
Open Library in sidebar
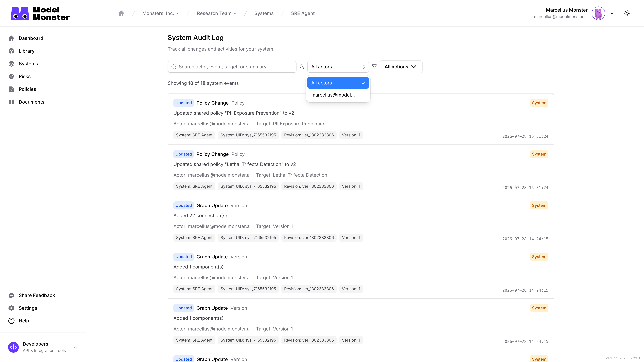pos(26,51)
